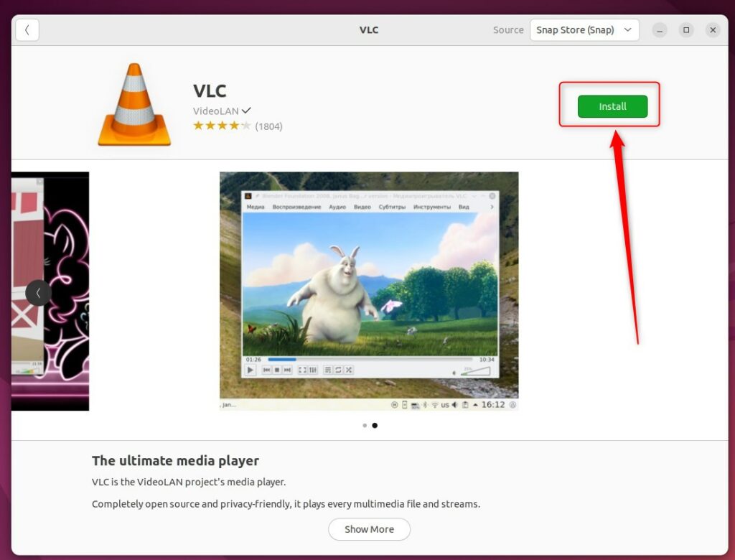
Task: Open the partially visible pink pony screenshot
Action: coord(50,291)
